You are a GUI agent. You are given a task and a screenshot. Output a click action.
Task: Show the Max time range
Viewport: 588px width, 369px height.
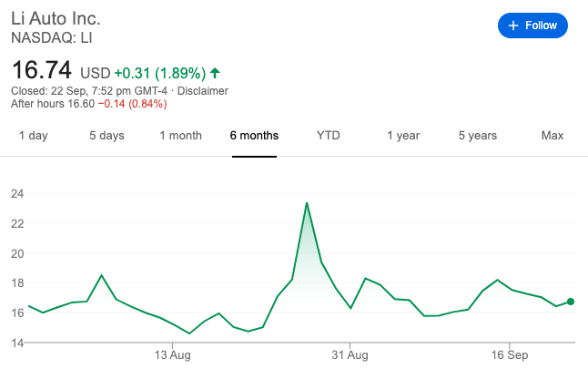pyautogui.click(x=553, y=136)
